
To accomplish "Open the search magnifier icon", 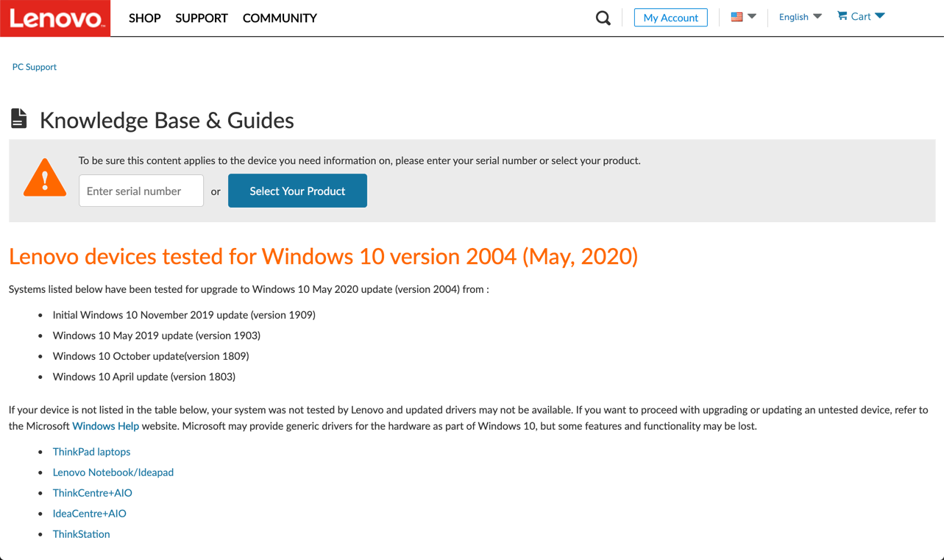I will click(603, 18).
